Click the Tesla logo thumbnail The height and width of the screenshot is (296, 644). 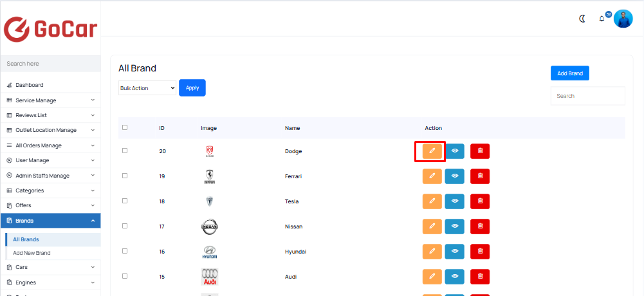(210, 201)
